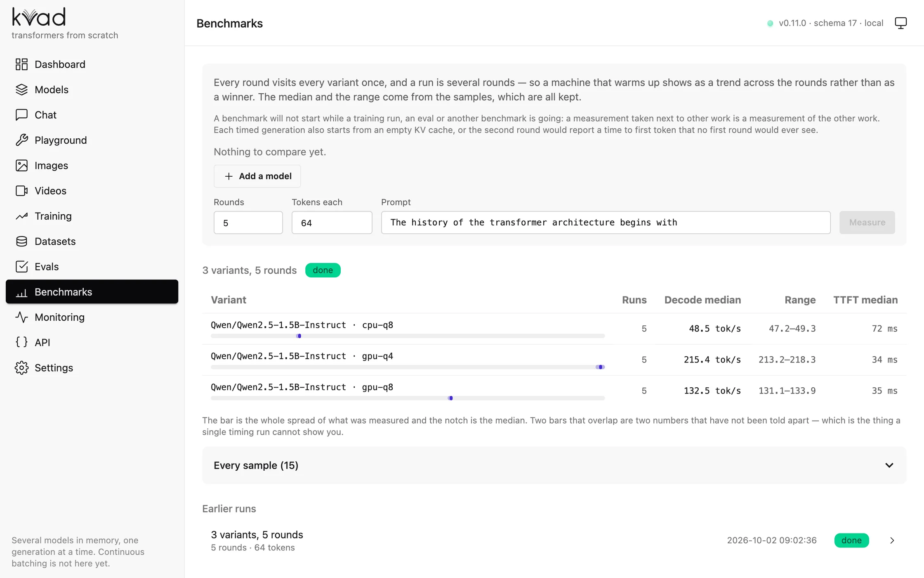Viewport: 924px width, 578px height.
Task: Click the Dashboard grid icon
Action: [x=21, y=64]
